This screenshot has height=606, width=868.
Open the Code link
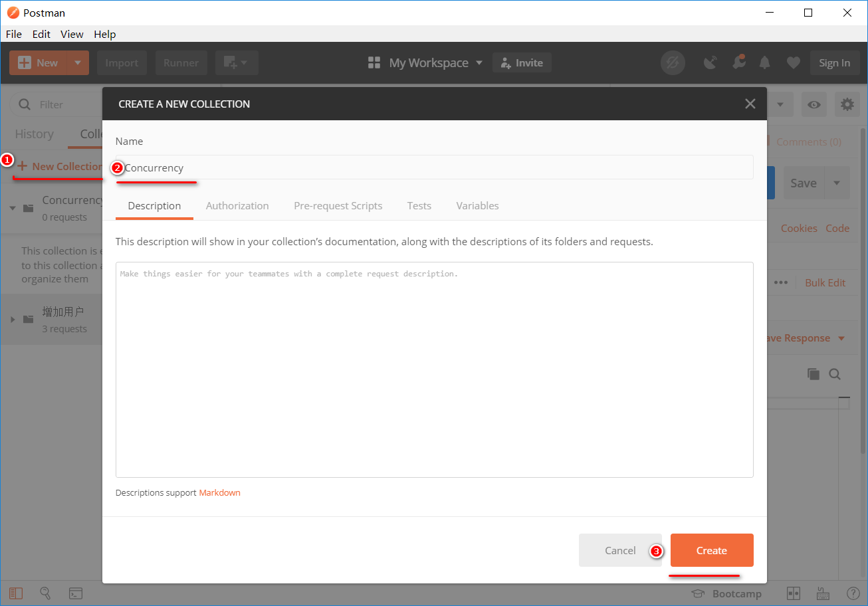[x=837, y=229]
